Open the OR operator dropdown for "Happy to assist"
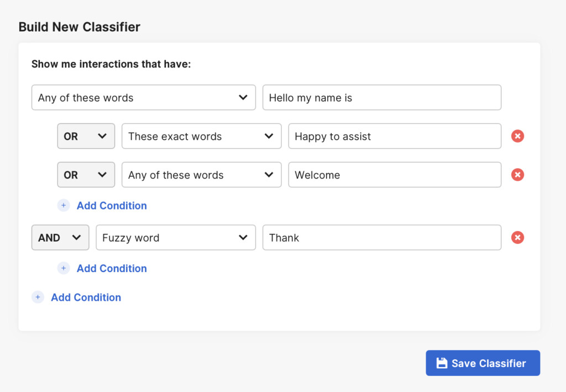This screenshot has height=392, width=566. coord(86,136)
